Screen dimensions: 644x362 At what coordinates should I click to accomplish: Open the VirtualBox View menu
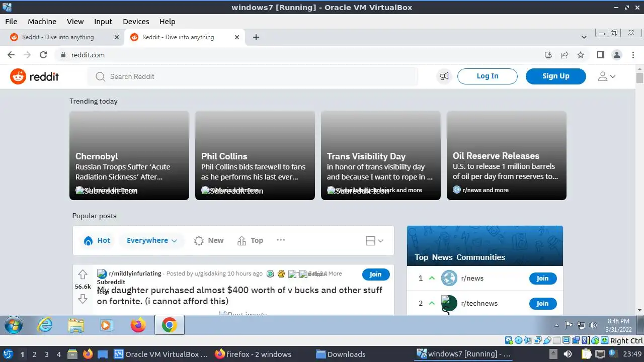(x=75, y=22)
